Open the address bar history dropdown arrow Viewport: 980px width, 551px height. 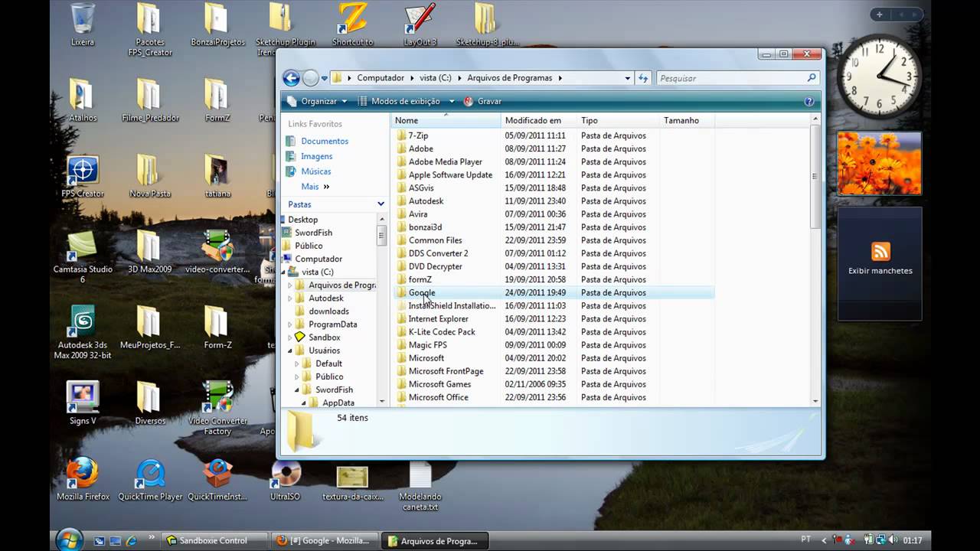[628, 78]
